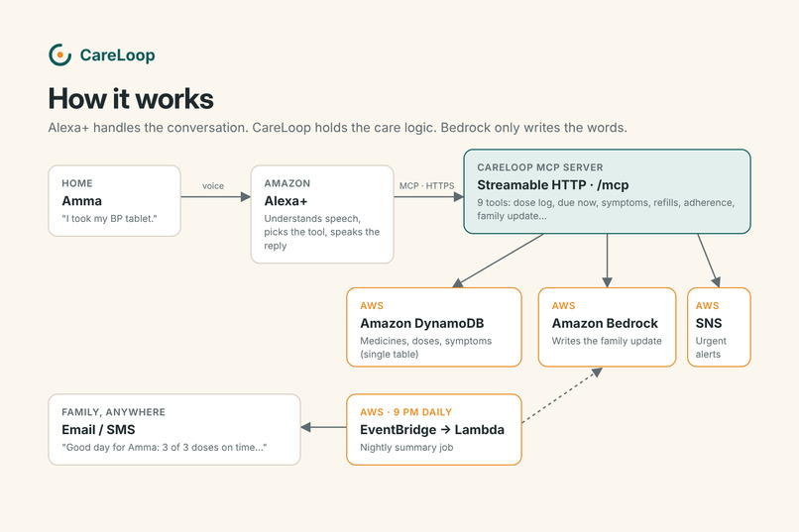Select the "FAMILY, ANYWHERE" label
Screen dimensions: 799x532
113,412
